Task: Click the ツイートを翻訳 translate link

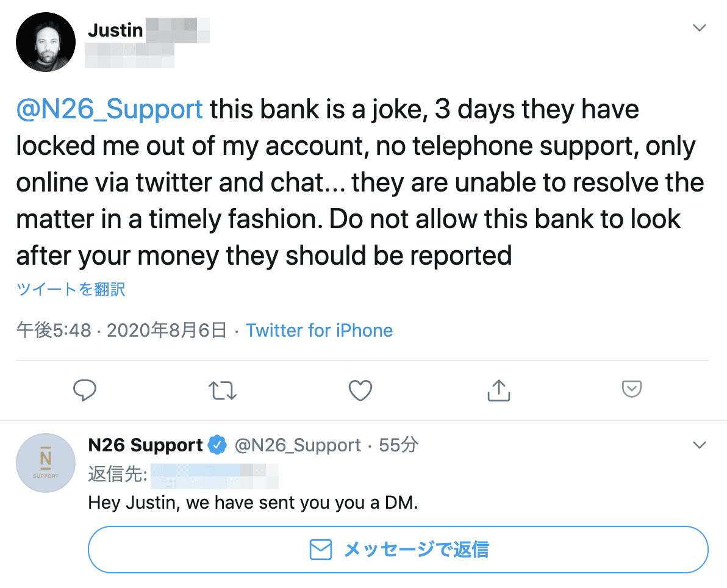Action: point(71,289)
